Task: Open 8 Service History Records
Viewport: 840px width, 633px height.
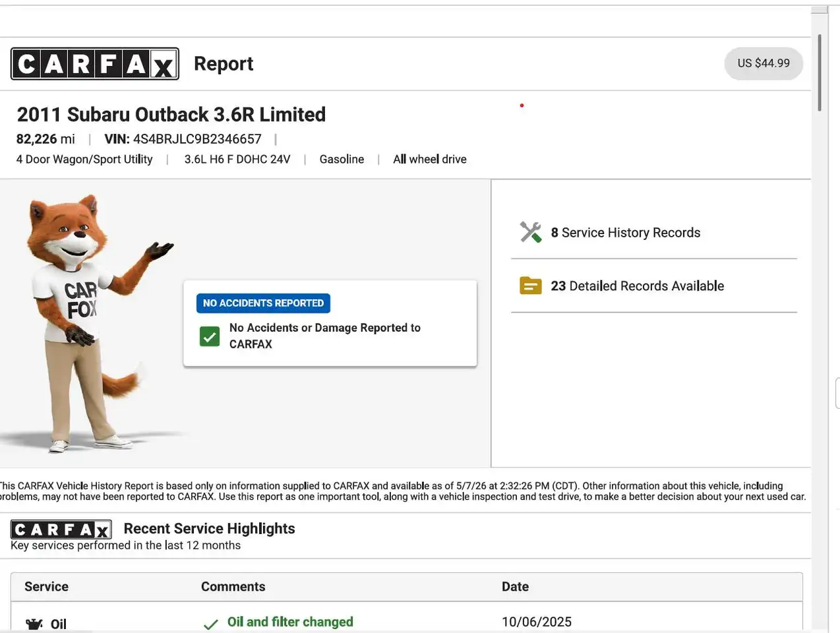Action: click(x=625, y=232)
